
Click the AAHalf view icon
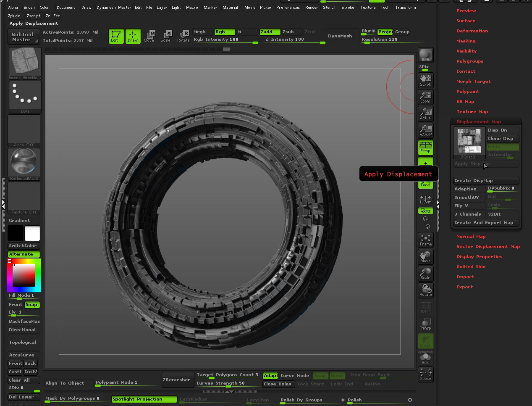point(425,131)
